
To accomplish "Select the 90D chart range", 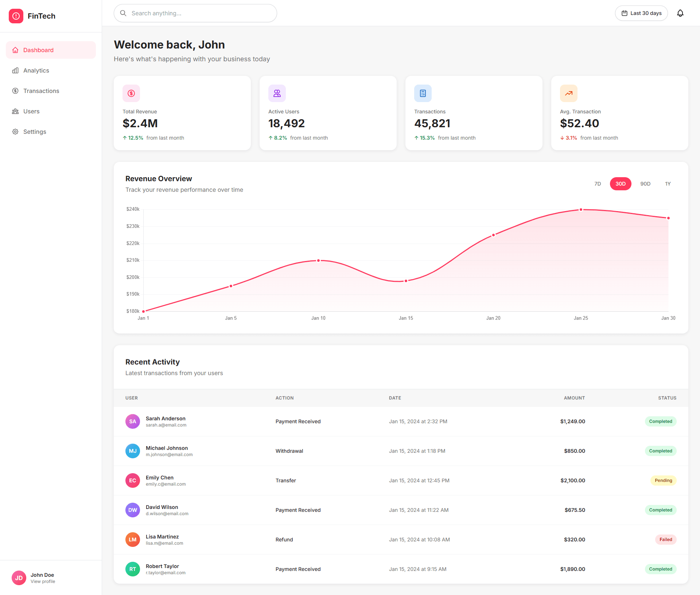I will click(645, 184).
